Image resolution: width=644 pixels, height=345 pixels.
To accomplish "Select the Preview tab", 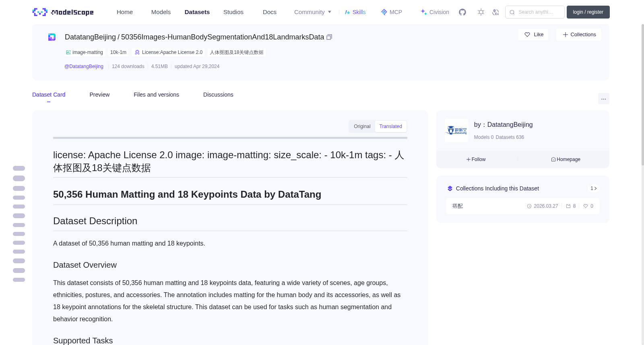I will (99, 95).
